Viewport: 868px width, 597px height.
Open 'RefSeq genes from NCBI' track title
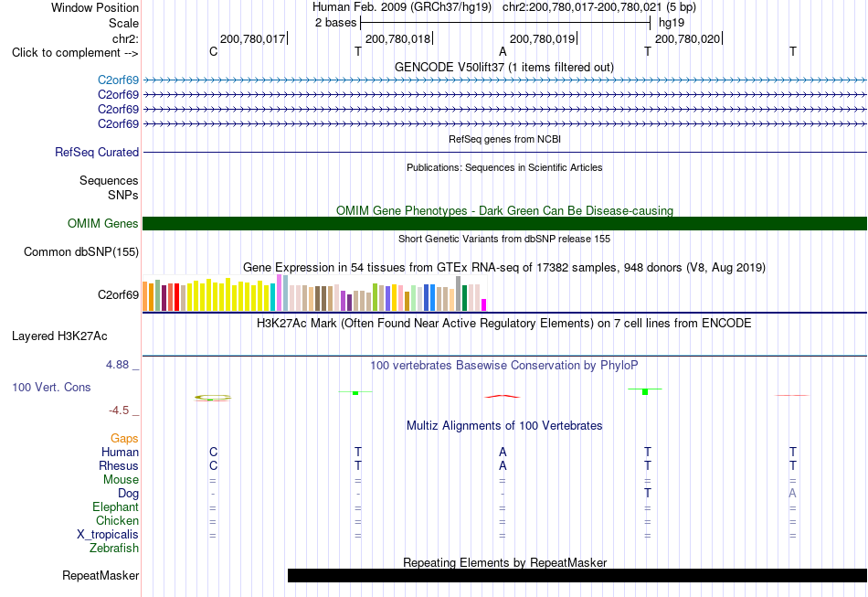click(x=504, y=139)
